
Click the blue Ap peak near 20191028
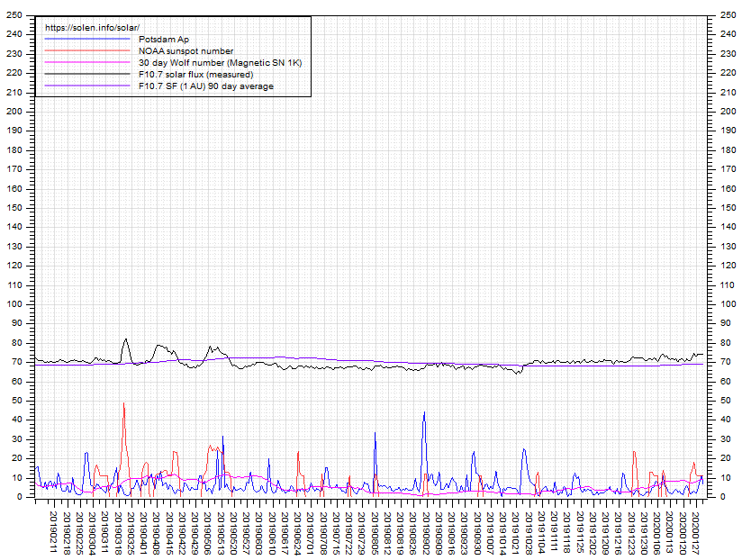point(524,449)
